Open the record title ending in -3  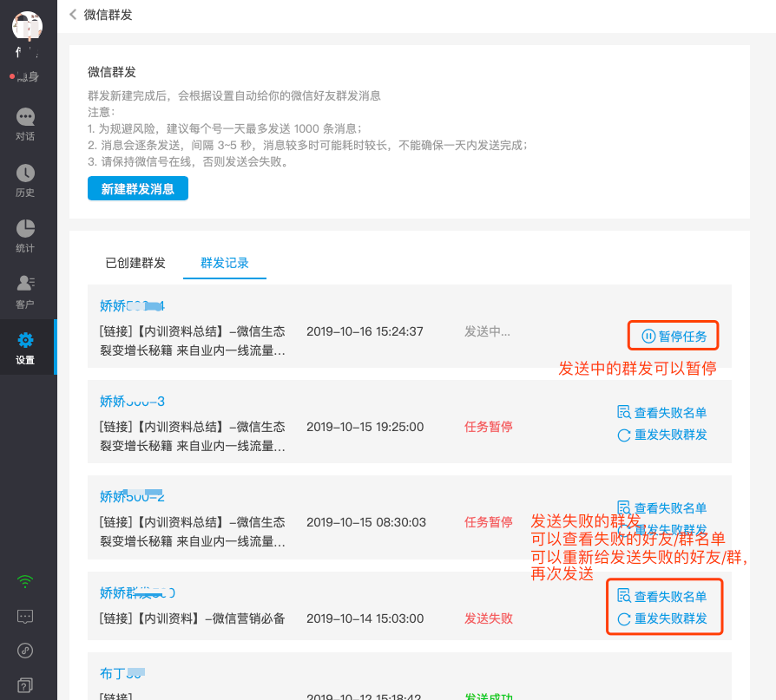point(132,402)
